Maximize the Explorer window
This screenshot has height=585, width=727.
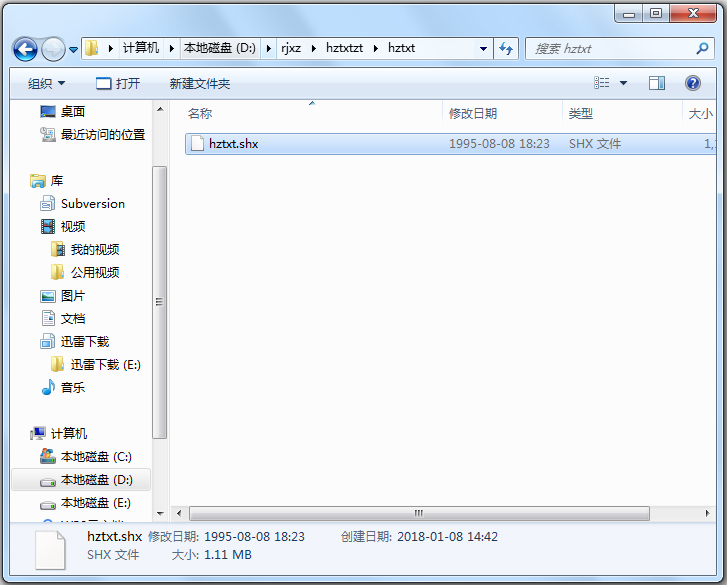point(656,13)
